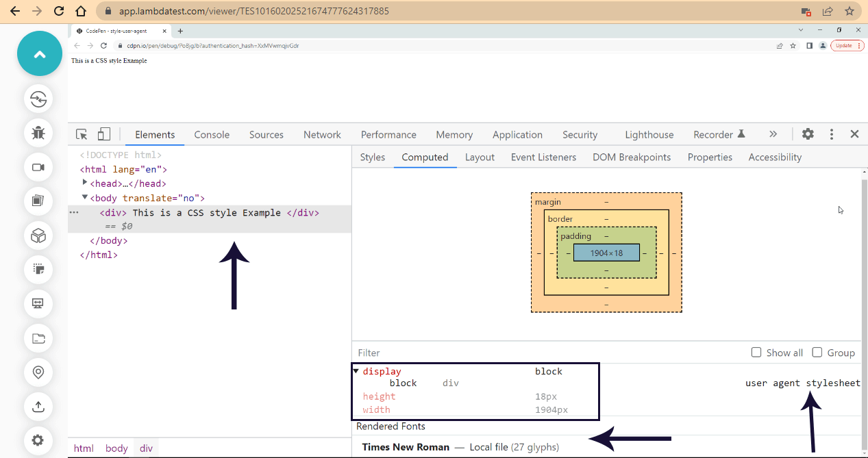Collapse the display property disclosure triangle
The image size is (868, 458).
[x=356, y=371]
